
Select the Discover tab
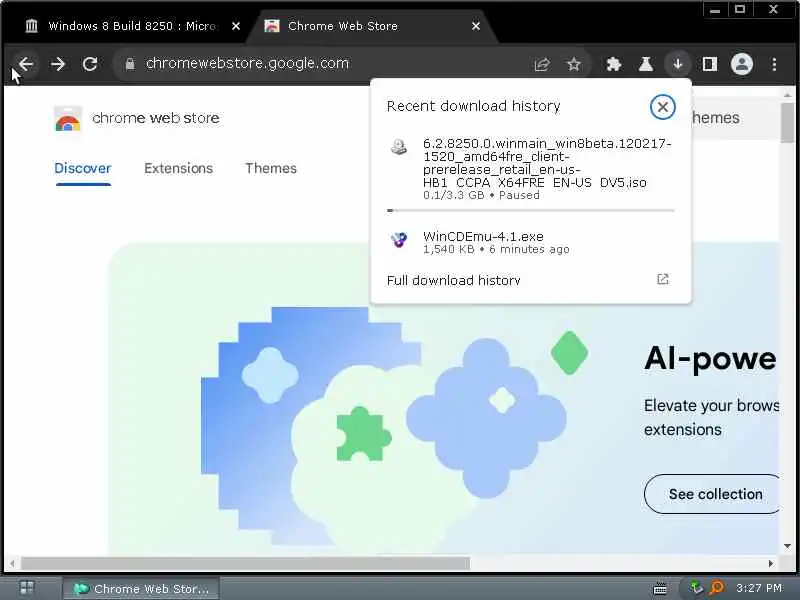tap(83, 168)
